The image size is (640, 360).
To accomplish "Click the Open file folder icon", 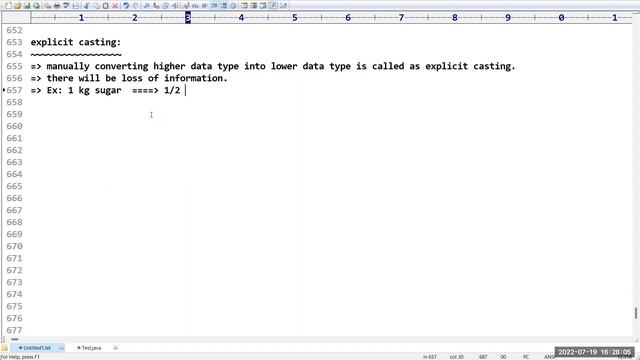I will click(x=18, y=6).
